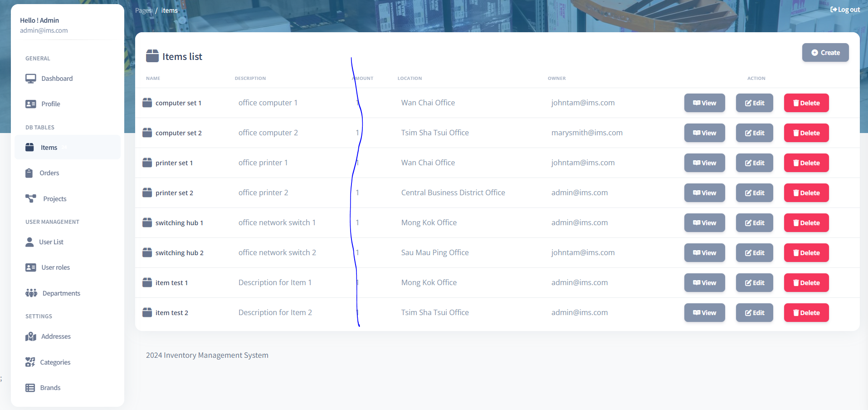
Task: Delete the switching hub 2 item
Action: click(806, 253)
